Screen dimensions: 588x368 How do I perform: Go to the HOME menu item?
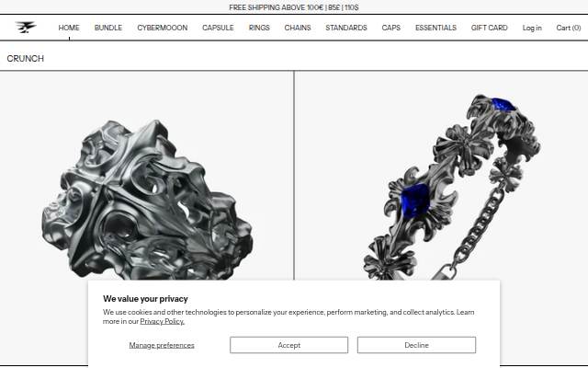(x=69, y=28)
